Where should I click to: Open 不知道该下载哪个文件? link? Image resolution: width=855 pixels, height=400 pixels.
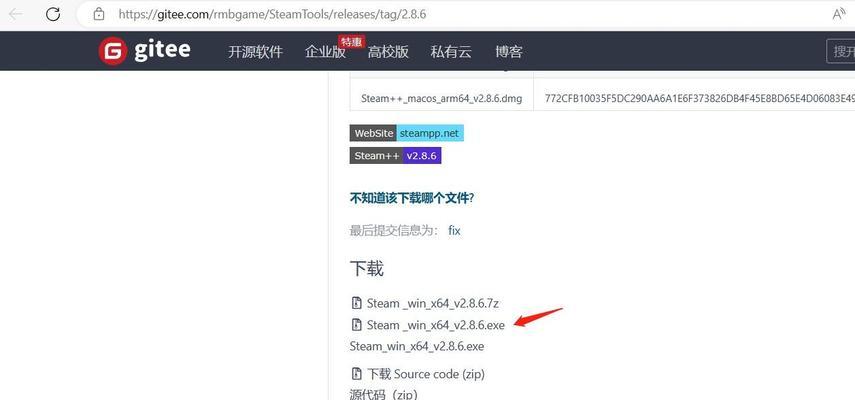412,198
